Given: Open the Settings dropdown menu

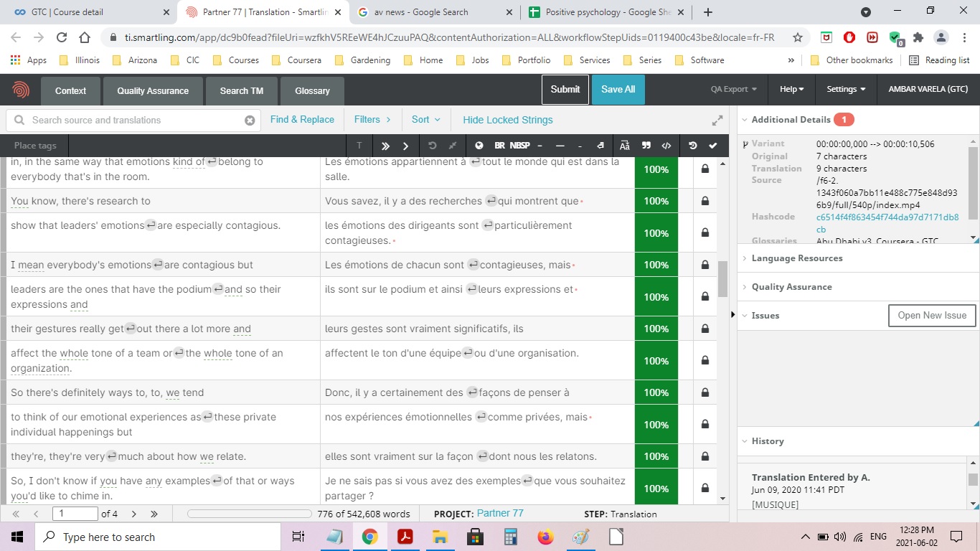Looking at the screenshot, I should coord(846,90).
